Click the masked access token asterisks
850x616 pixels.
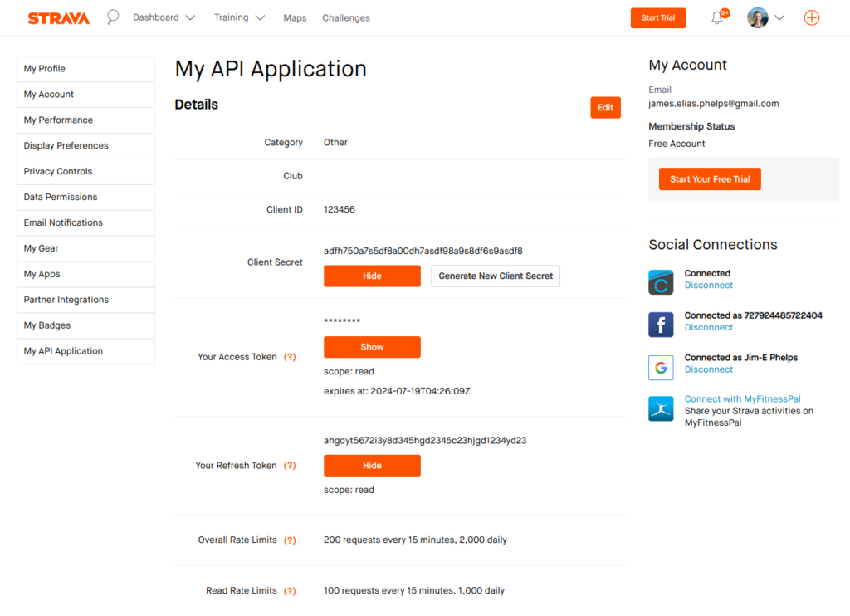pyautogui.click(x=342, y=320)
